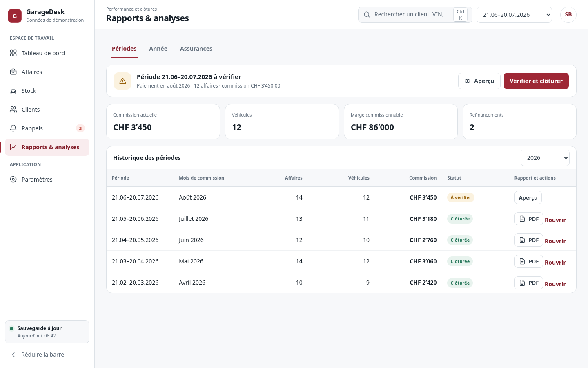Click Rouvrir for period 21.02–20.03.2026

[x=555, y=284]
